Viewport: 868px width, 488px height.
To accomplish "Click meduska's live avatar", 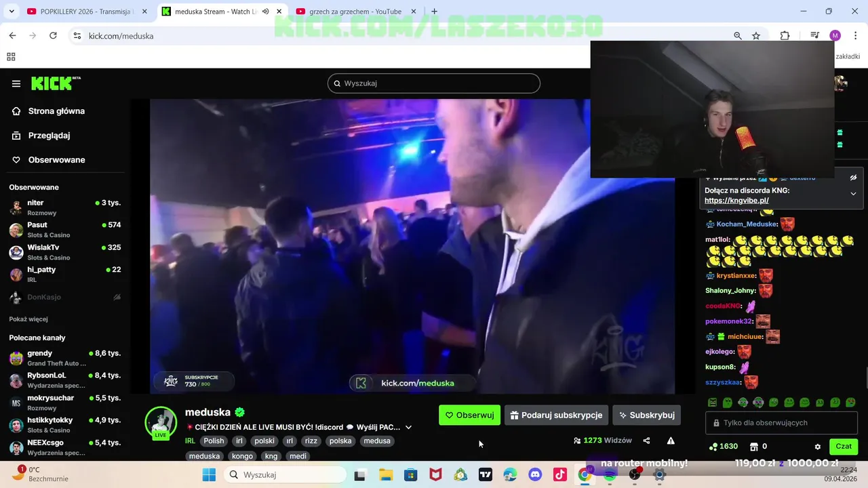I will coord(161,422).
